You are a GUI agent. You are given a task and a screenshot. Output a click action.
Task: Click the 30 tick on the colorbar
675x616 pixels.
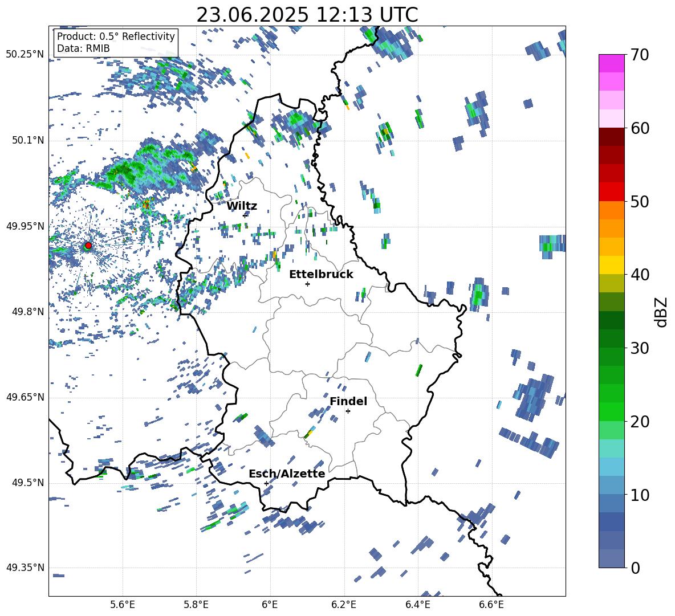click(x=640, y=348)
